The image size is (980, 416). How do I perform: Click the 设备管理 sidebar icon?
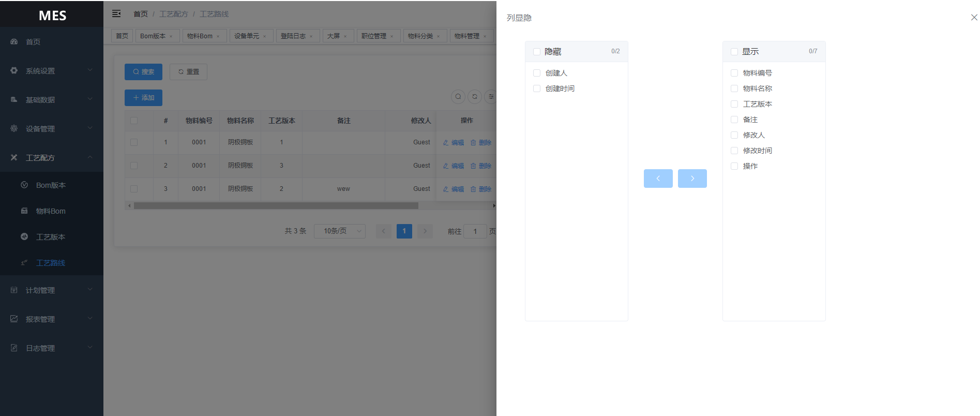[x=14, y=128]
